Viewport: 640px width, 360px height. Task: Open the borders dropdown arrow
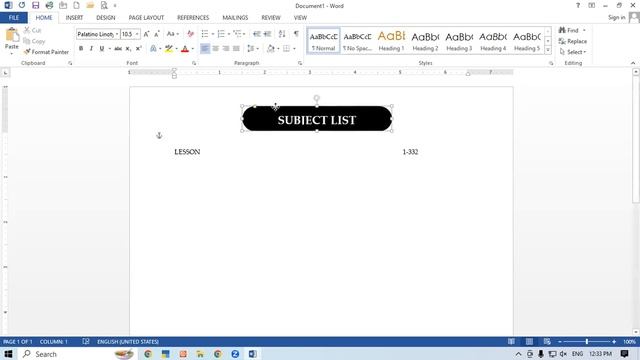point(294,49)
